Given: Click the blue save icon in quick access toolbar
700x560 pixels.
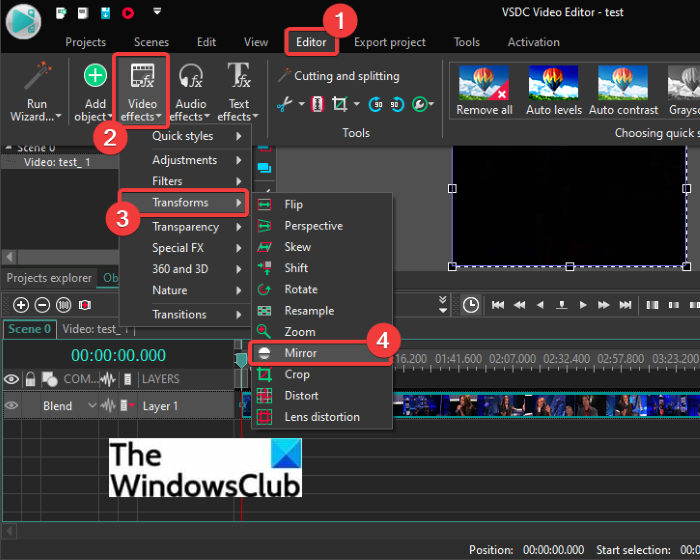Looking at the screenshot, I should [x=105, y=13].
